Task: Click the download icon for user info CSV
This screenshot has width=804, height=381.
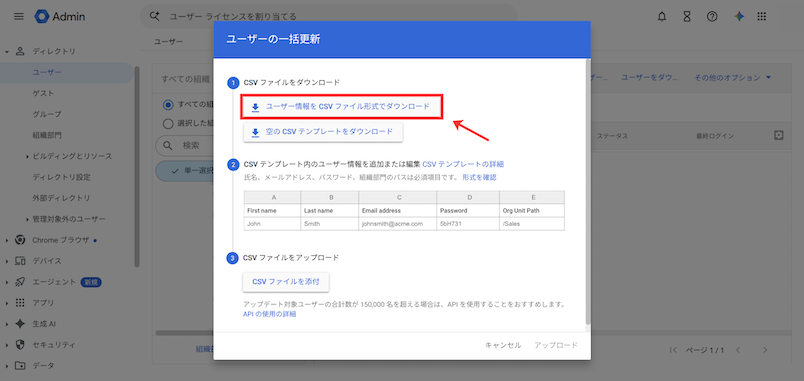Action: (255, 107)
